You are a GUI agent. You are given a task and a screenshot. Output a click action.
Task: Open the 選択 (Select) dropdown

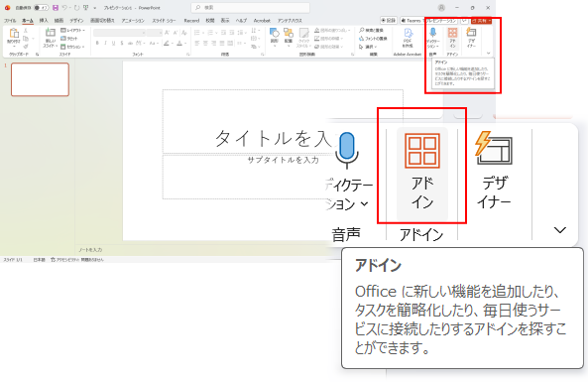pyautogui.click(x=368, y=47)
